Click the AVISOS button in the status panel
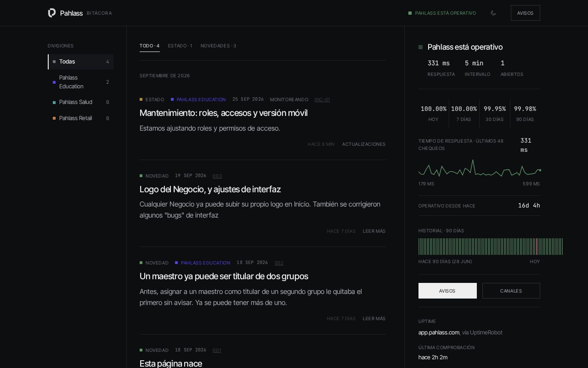 click(x=447, y=291)
